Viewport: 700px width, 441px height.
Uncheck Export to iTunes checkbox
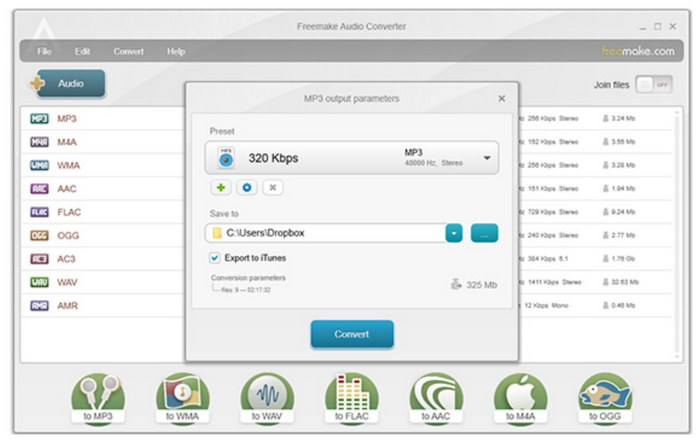click(215, 258)
